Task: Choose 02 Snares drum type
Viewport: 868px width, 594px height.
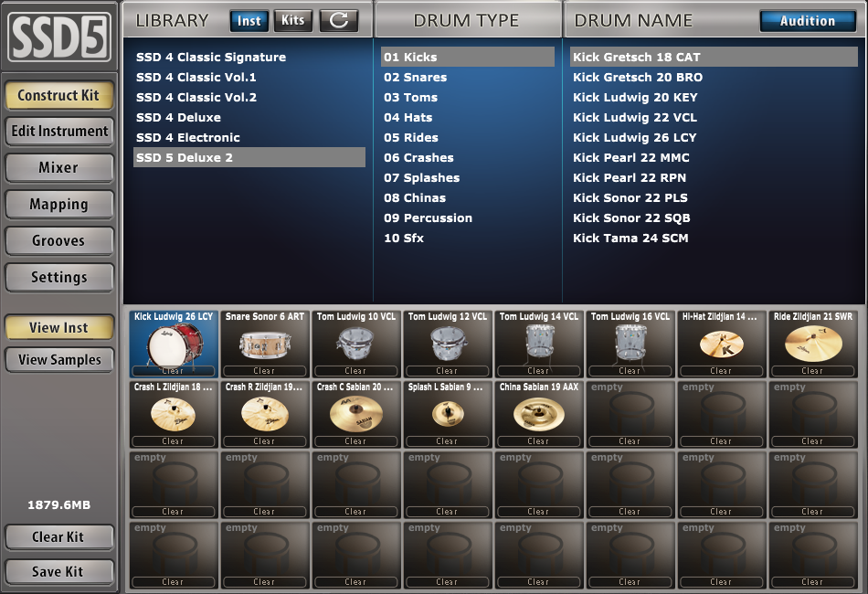Action: (468, 77)
